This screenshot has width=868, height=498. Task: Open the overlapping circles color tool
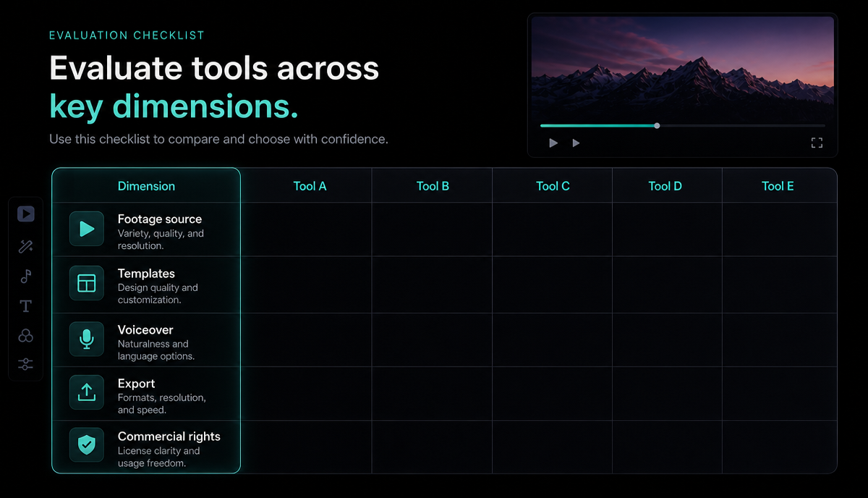pos(26,336)
